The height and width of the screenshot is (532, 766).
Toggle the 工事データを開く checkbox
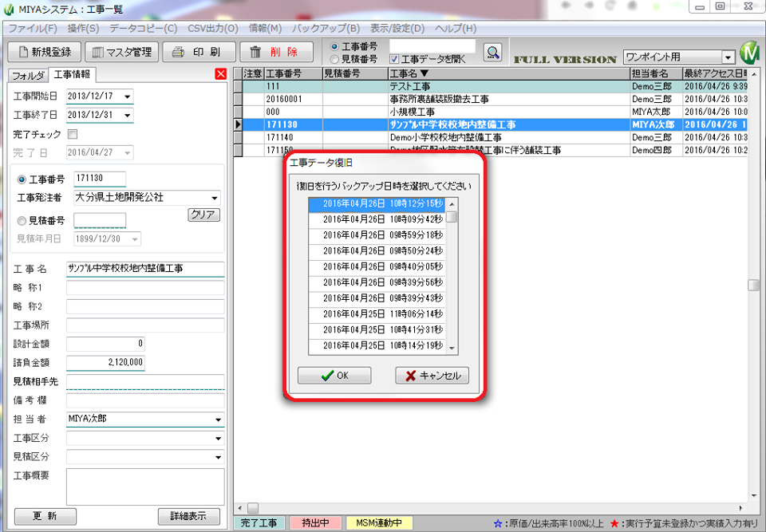click(x=395, y=59)
